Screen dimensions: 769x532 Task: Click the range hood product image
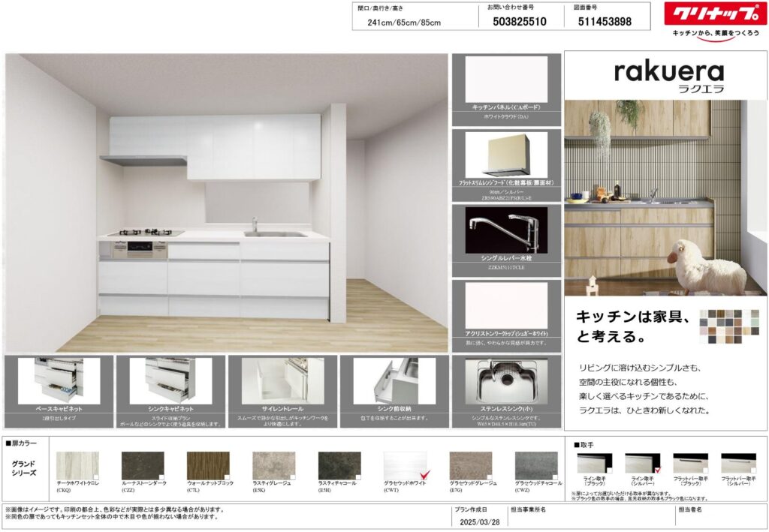click(x=505, y=154)
